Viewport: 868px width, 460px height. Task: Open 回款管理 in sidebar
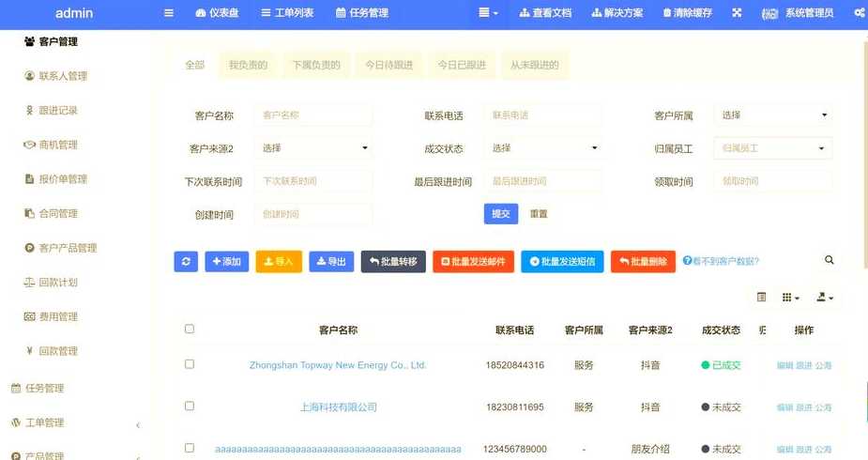pos(52,351)
